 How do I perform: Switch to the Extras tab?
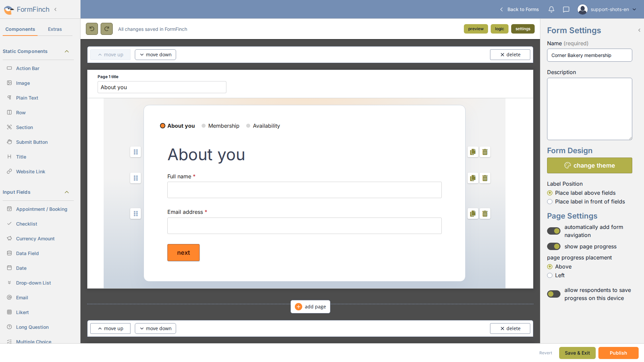(55, 29)
